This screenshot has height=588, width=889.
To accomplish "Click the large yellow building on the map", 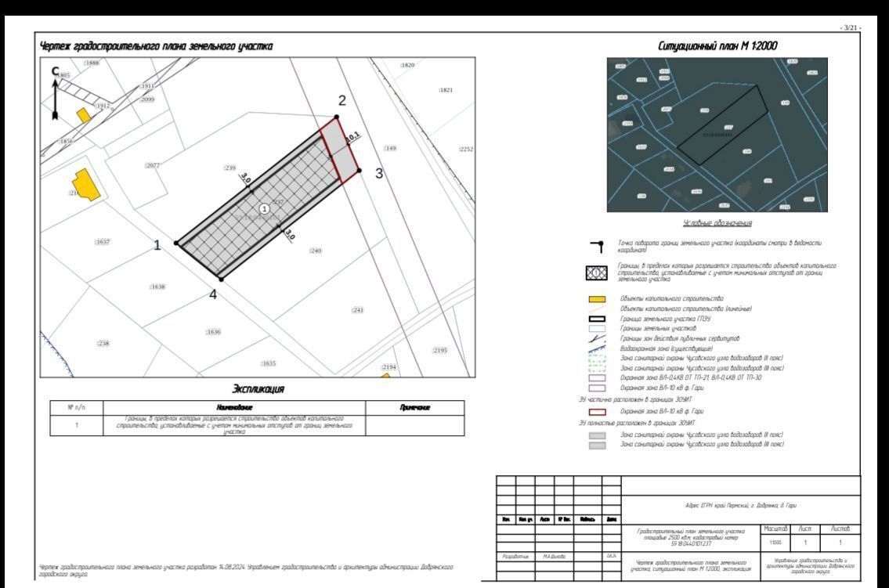I will click(x=85, y=185).
